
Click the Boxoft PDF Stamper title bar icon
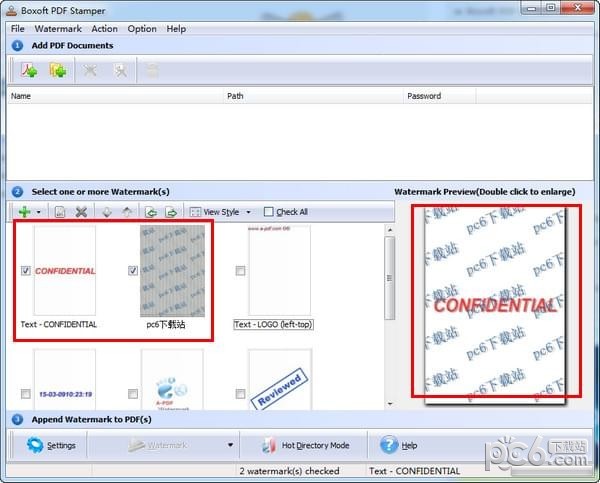[x=12, y=10]
